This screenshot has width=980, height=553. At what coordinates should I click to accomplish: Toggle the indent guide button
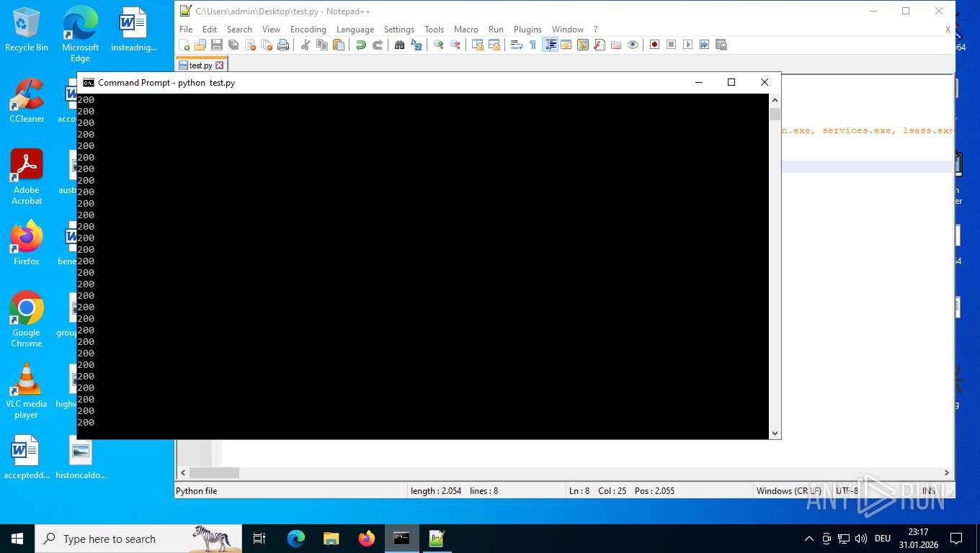(551, 45)
